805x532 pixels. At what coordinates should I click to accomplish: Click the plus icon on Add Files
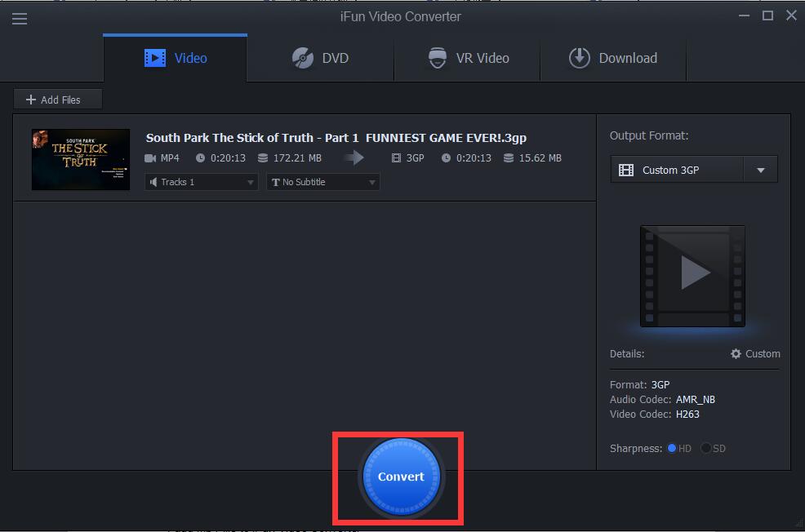click(x=31, y=100)
